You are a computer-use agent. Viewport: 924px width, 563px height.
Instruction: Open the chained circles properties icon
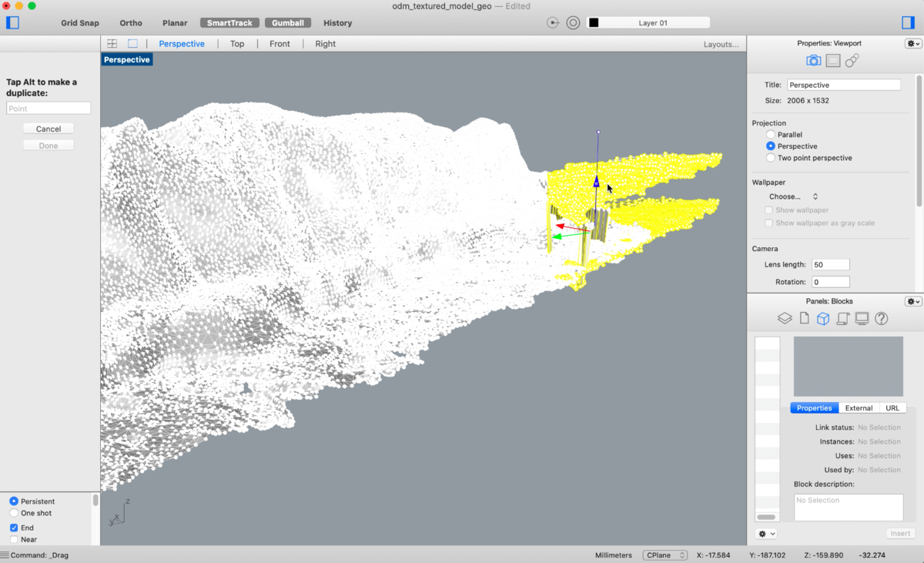coord(852,60)
